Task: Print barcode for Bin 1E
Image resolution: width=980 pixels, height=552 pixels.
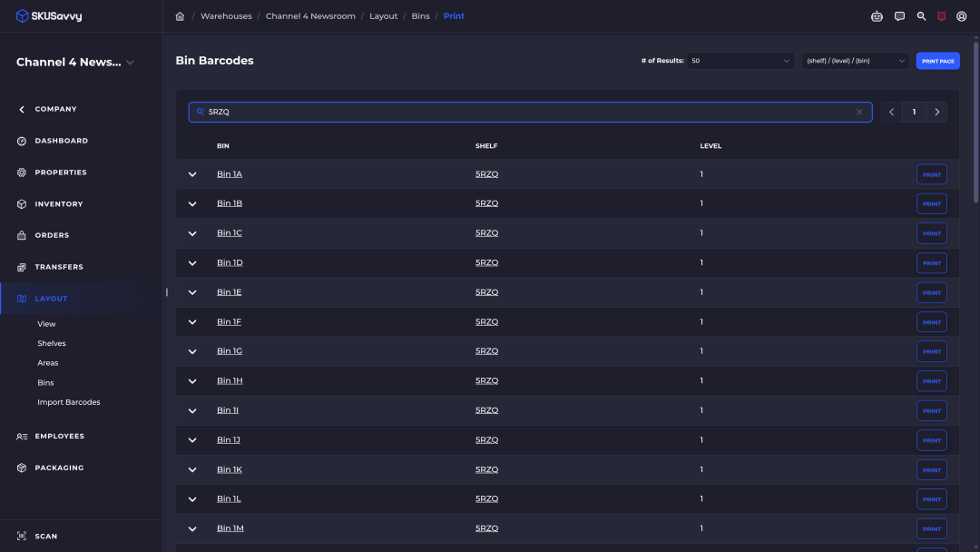Action: point(931,292)
